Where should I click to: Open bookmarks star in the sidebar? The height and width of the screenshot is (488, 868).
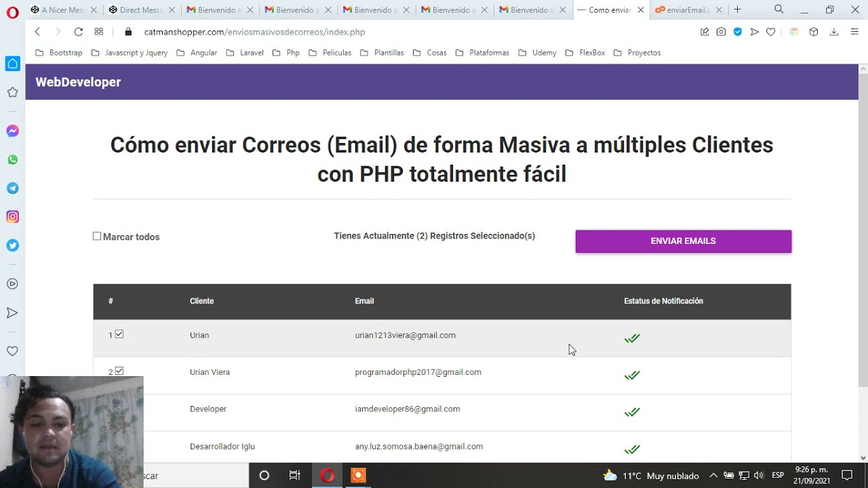12,92
